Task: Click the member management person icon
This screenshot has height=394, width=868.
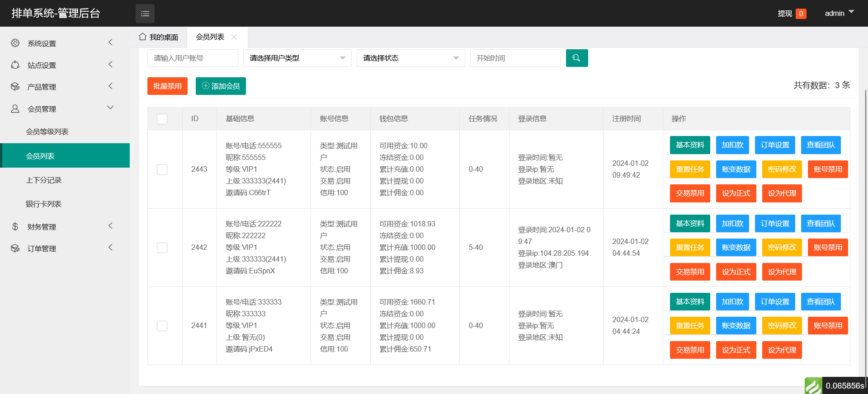Action: click(x=15, y=109)
